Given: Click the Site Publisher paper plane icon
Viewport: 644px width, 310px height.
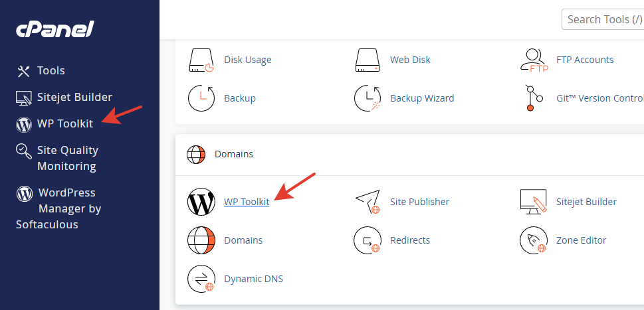Looking at the screenshot, I should pos(368,202).
